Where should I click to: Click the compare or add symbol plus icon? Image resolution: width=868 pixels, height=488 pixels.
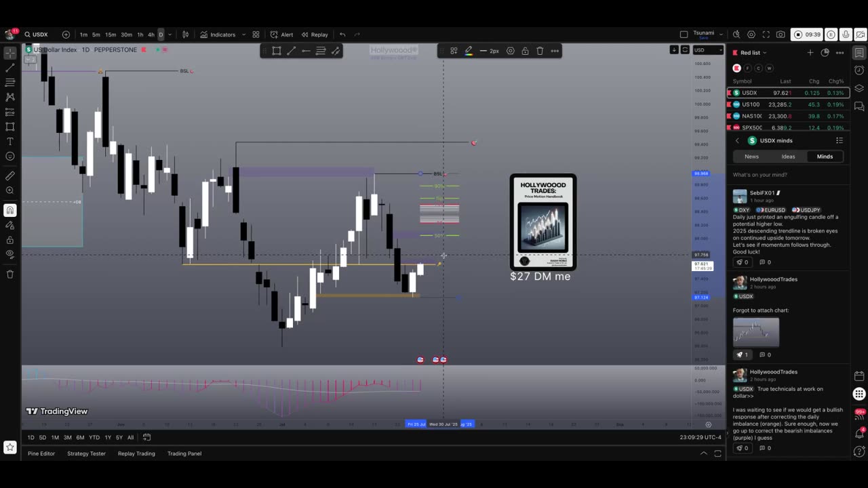66,35
